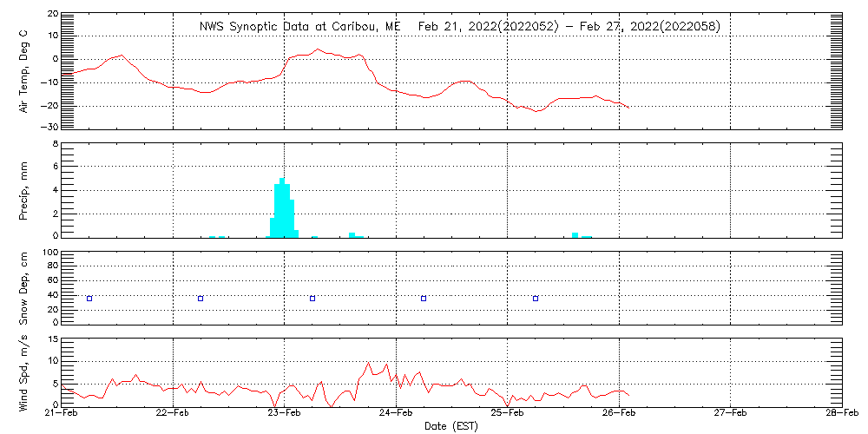
Task: Click the '6' precipitation tick label
Action: (54, 166)
